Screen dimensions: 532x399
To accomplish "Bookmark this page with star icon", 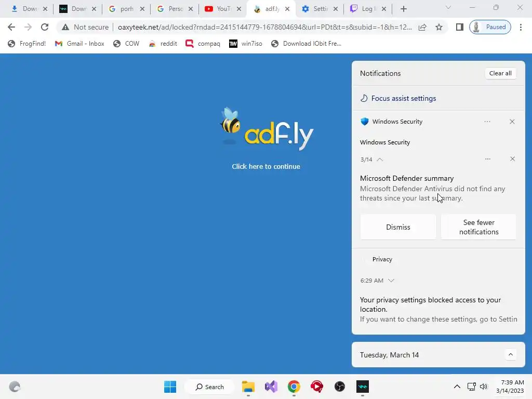I will (439, 27).
